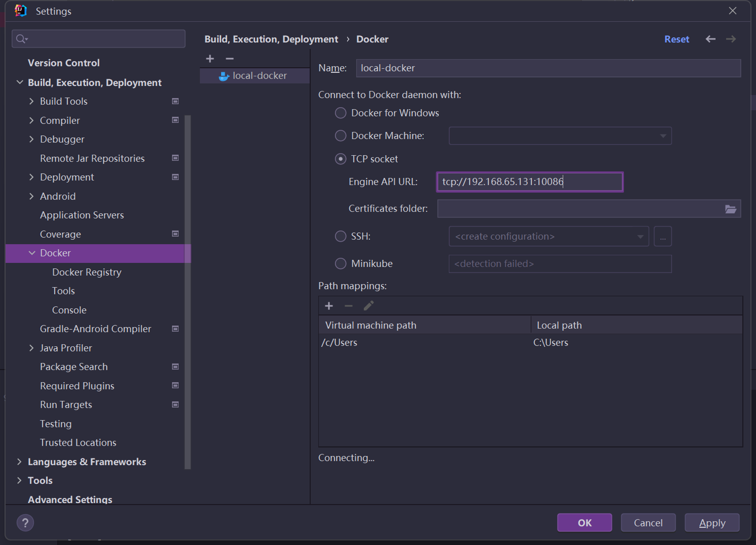Screen dimensions: 756x545
Task: Edit the selected path mapping
Action: point(369,306)
